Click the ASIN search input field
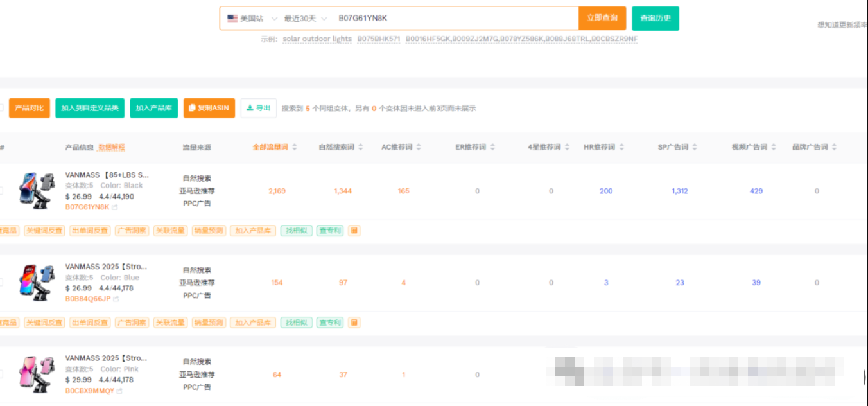Screen dimensions: 868x406 coord(456,19)
